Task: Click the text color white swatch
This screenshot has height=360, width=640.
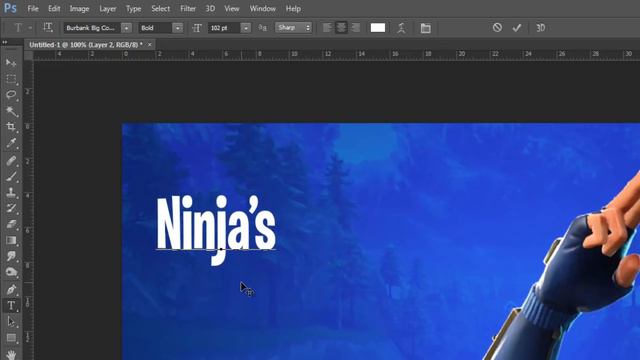Action: point(378,28)
